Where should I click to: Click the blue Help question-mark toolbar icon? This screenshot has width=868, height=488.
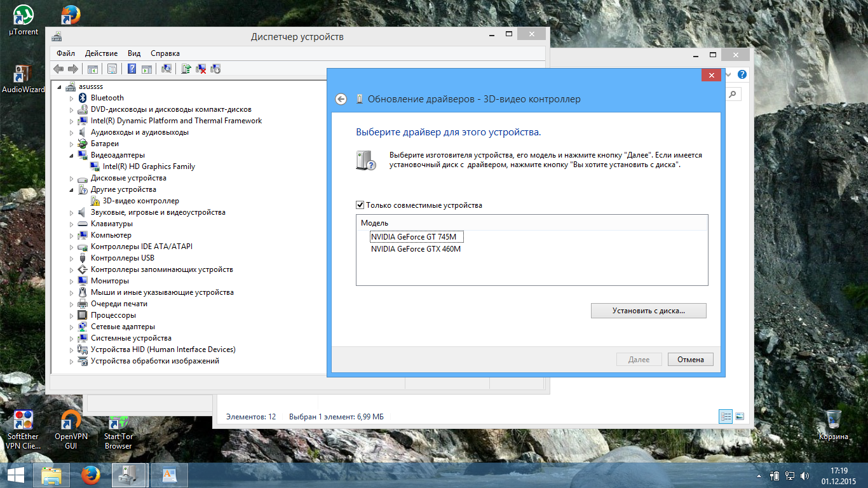click(132, 69)
